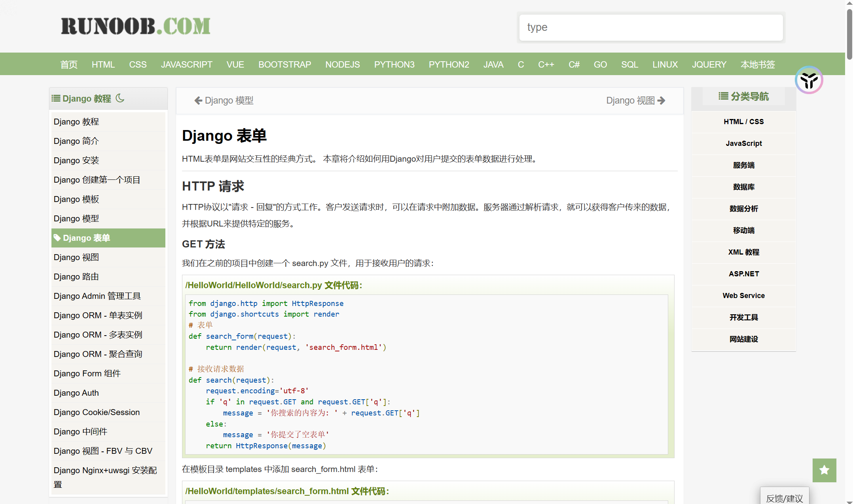Expand the HTML / CSS category
Image resolution: width=853 pixels, height=504 pixels.
point(743,122)
